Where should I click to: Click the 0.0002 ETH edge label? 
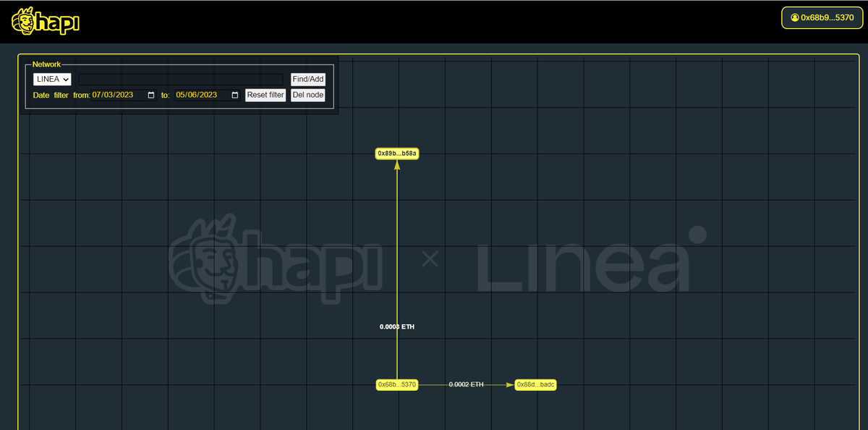pyautogui.click(x=466, y=384)
